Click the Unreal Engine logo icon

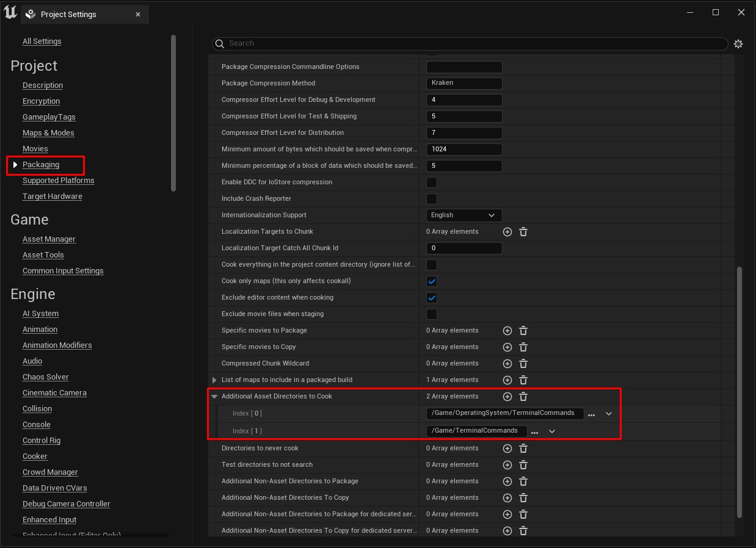pos(10,12)
